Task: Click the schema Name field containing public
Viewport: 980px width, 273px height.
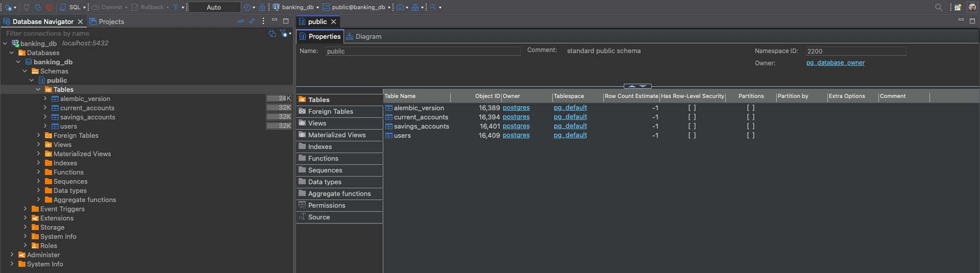Action: click(423, 51)
